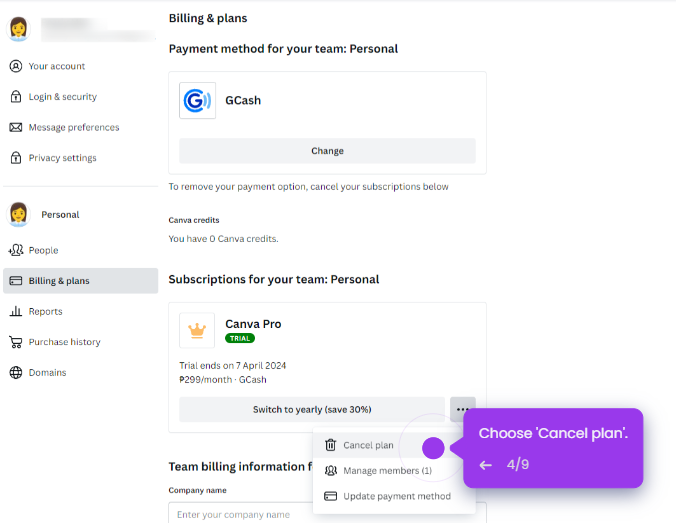The image size is (676, 523).
Task: Choose Manage members (1) option
Action: coord(387,470)
